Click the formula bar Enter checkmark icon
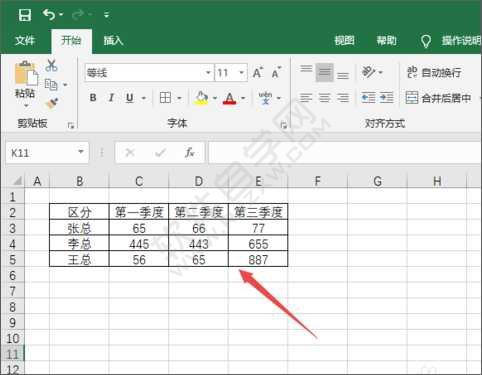 160,153
